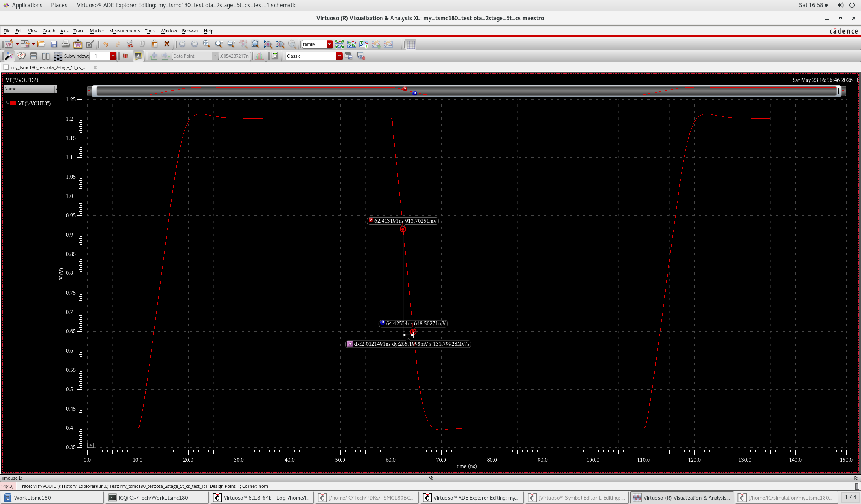Image resolution: width=861 pixels, height=504 pixels.
Task: Expand the subwindow icon dropdown arrow
Action: [34, 44]
